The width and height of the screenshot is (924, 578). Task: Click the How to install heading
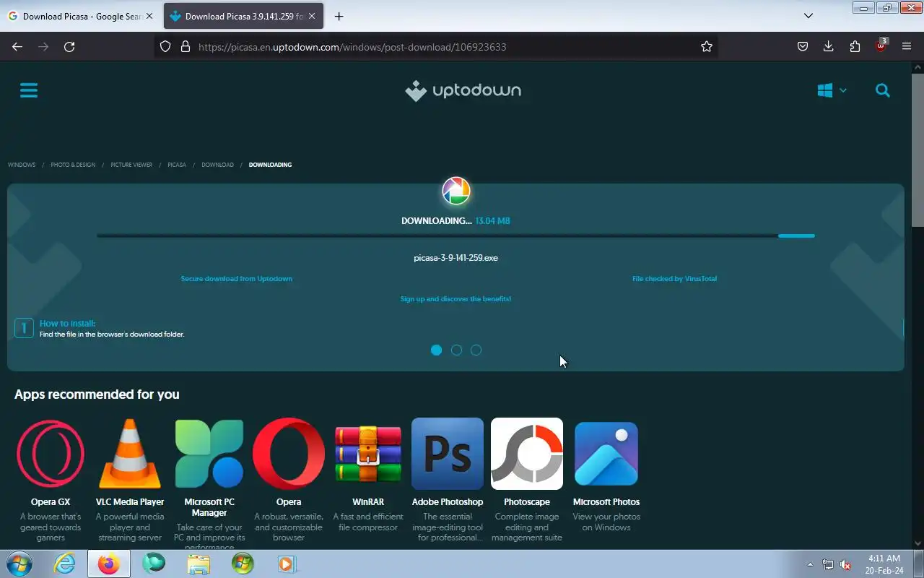[x=67, y=324]
